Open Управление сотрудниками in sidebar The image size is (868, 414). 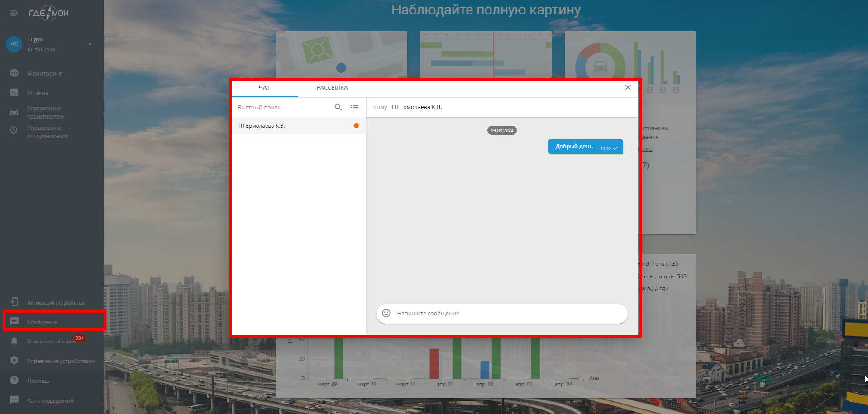(x=47, y=132)
